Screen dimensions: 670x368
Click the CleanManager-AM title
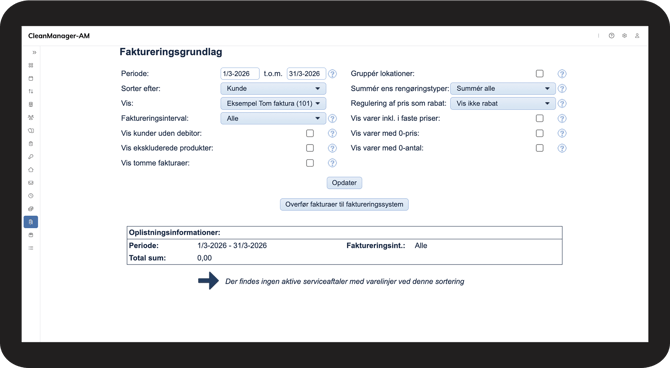pos(59,36)
